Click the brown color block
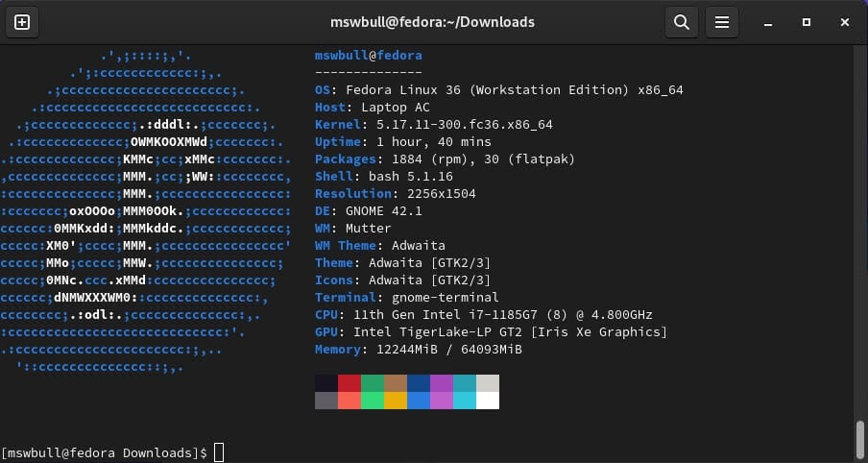This screenshot has width=868, height=463. (396, 383)
